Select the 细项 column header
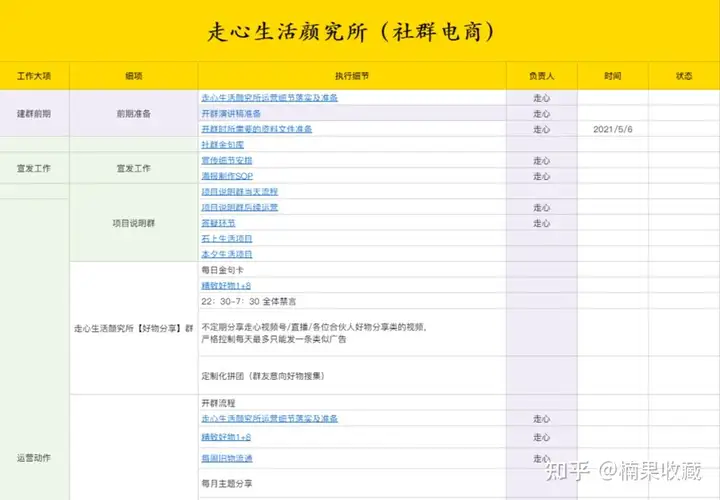This screenshot has width=720, height=500. tap(134, 76)
